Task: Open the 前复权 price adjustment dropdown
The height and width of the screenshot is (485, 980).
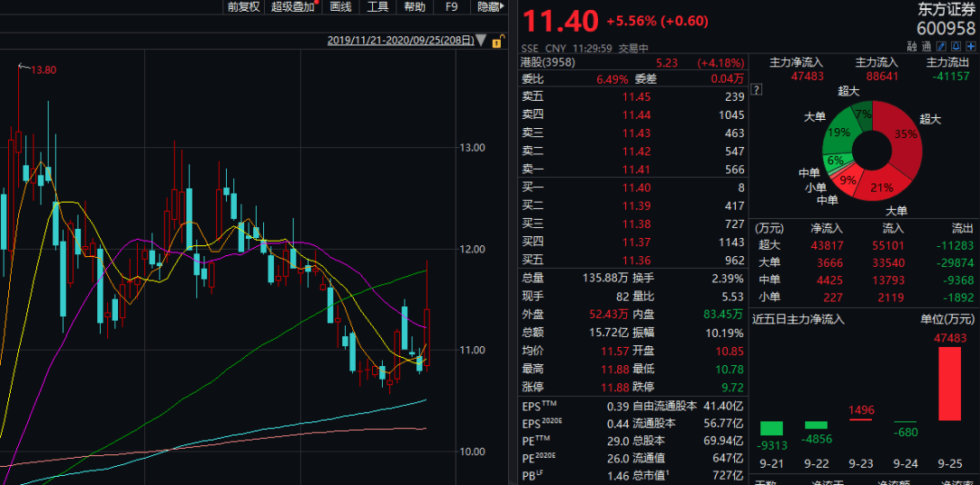Action: click(243, 7)
